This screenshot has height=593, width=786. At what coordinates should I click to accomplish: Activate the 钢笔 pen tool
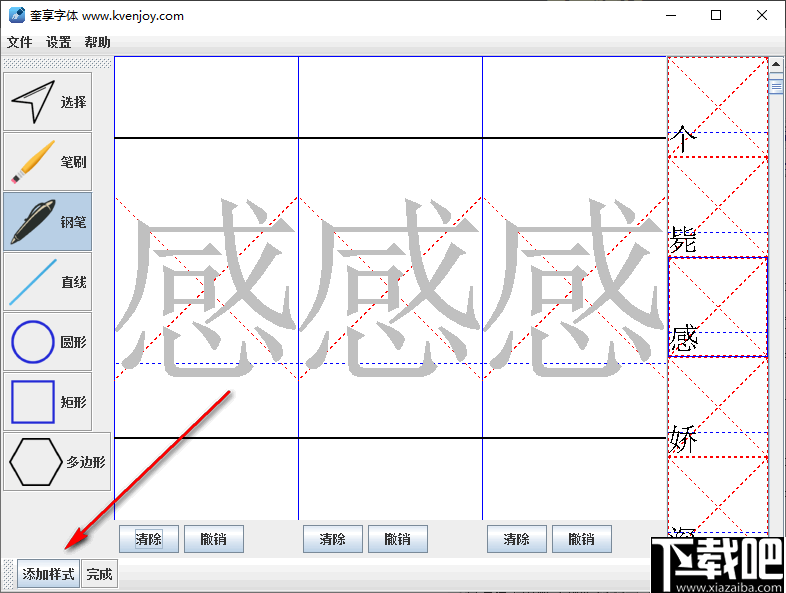48,222
